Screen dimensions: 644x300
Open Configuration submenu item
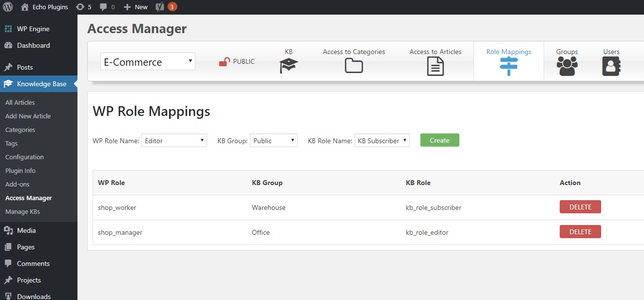point(24,157)
